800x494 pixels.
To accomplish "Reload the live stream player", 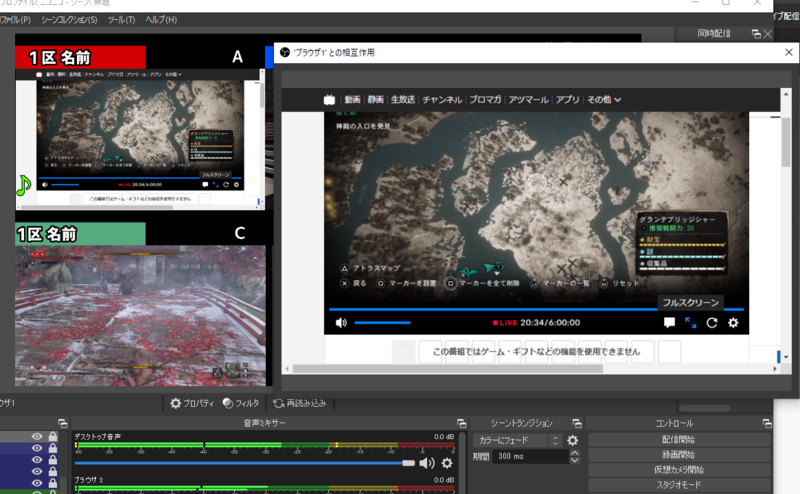I will (x=712, y=323).
